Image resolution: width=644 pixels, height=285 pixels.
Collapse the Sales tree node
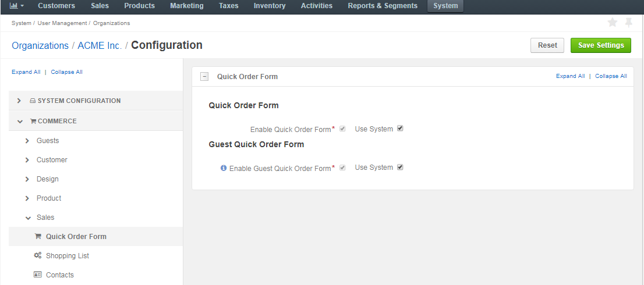click(27, 218)
